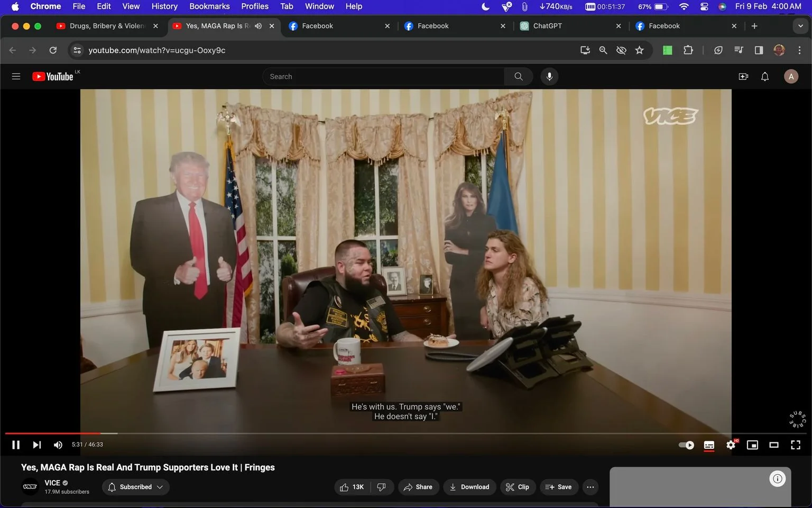This screenshot has width=812, height=508.
Task: Mute the video volume
Action: pyautogui.click(x=58, y=445)
